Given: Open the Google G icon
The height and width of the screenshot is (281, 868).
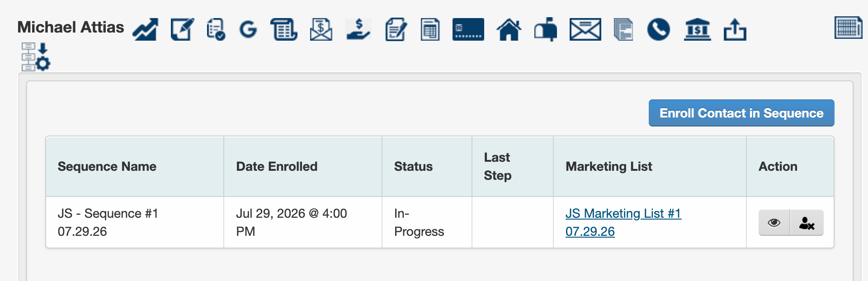Looking at the screenshot, I should pos(248,30).
